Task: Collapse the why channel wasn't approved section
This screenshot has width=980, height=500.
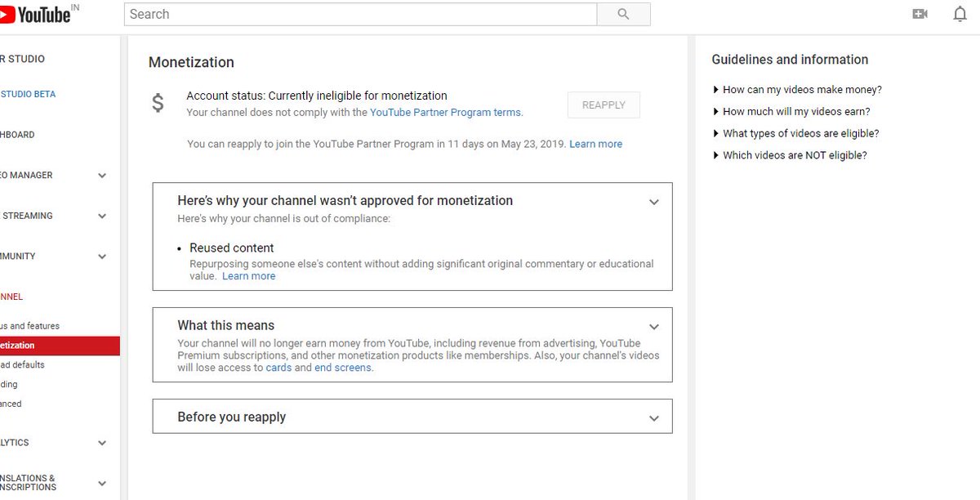Action: click(653, 202)
